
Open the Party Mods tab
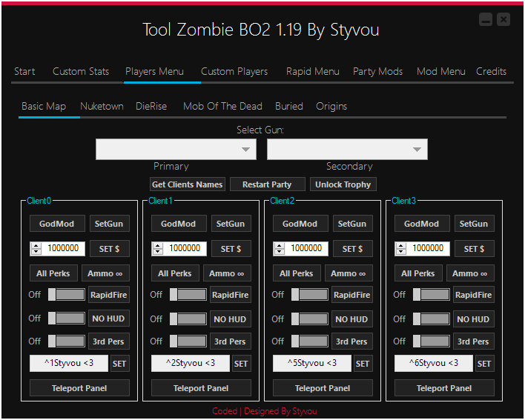(377, 72)
